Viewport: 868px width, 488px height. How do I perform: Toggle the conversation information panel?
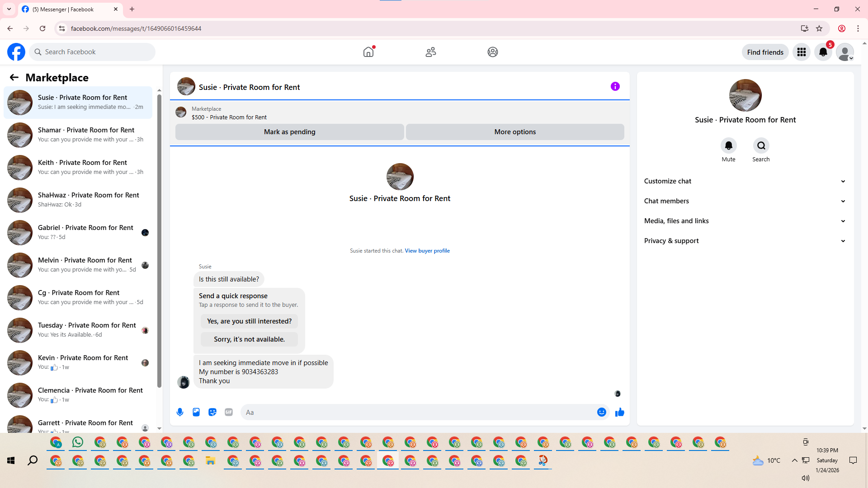tap(615, 86)
